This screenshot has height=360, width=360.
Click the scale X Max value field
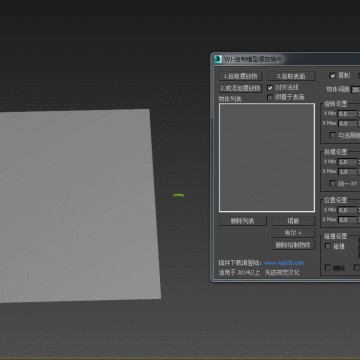coord(347,172)
